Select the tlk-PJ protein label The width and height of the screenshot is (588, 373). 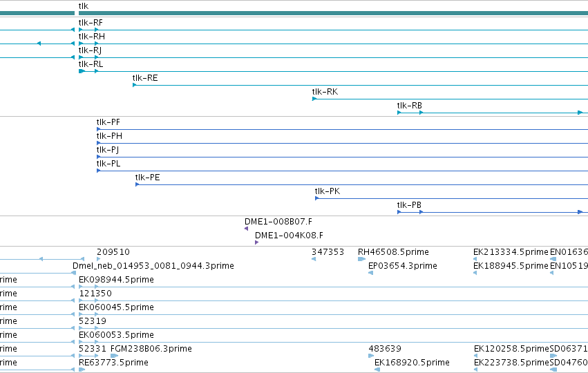pyautogui.click(x=108, y=151)
